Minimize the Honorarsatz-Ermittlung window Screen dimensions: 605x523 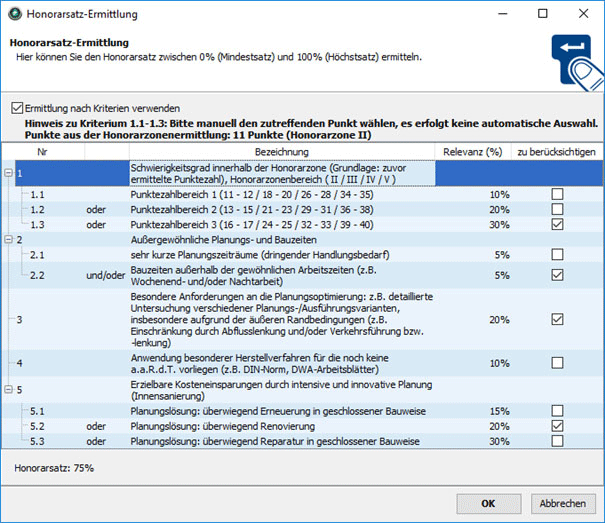click(x=503, y=14)
